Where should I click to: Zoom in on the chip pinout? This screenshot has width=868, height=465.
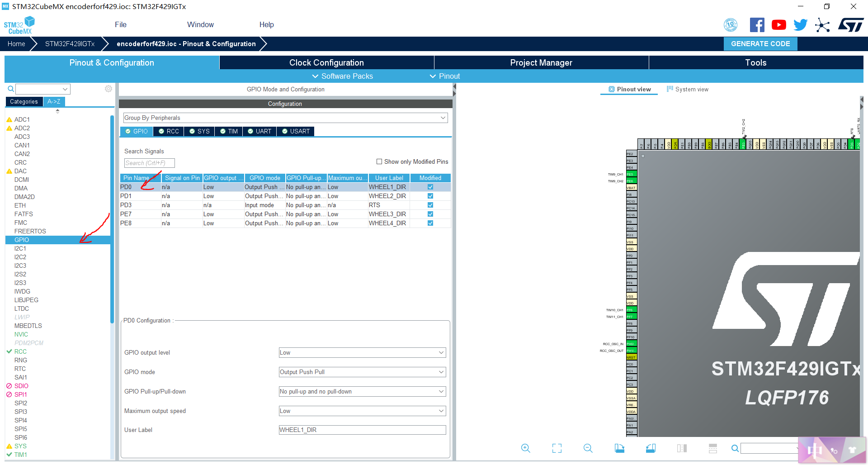(x=525, y=448)
